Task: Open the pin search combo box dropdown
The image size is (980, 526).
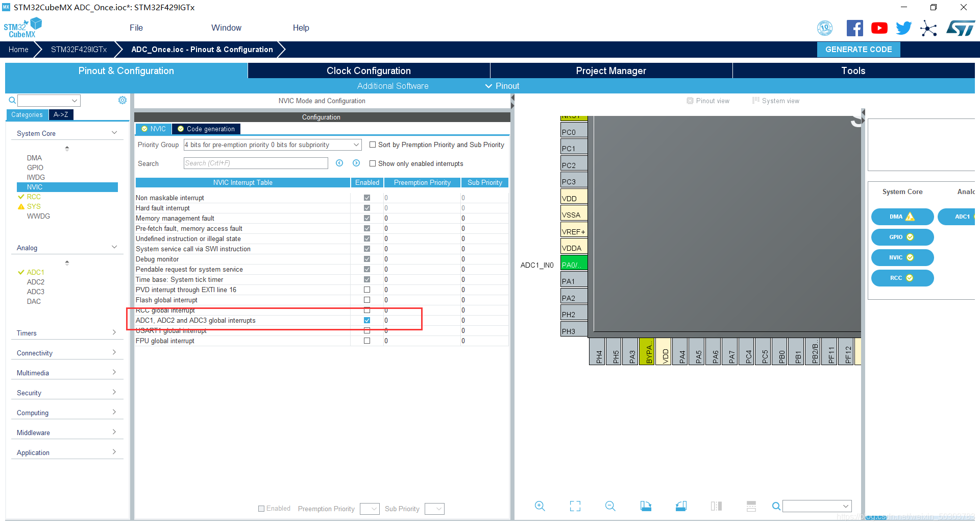Action: coord(846,506)
